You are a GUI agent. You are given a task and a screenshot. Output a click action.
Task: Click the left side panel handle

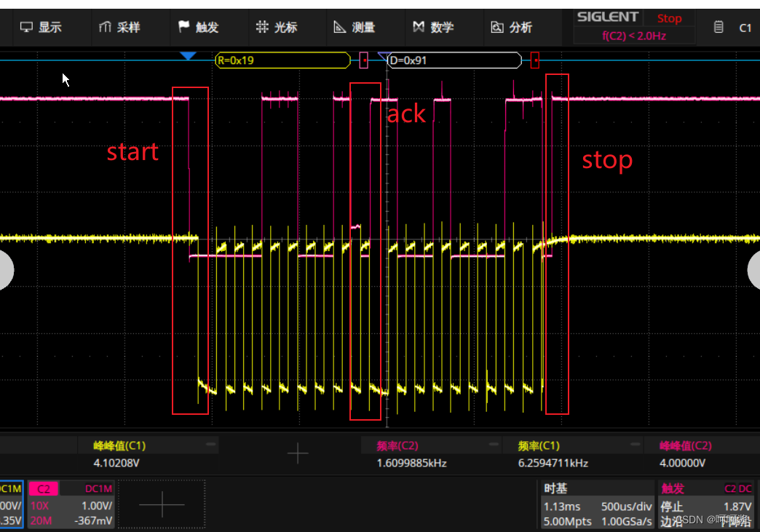point(6,270)
